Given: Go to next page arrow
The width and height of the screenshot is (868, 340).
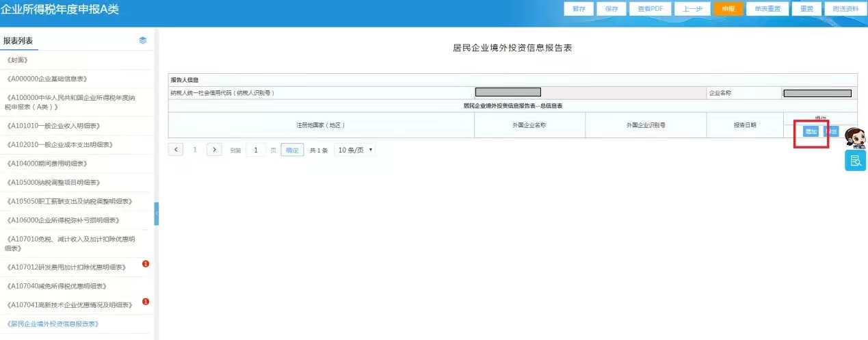Looking at the screenshot, I should [214, 149].
